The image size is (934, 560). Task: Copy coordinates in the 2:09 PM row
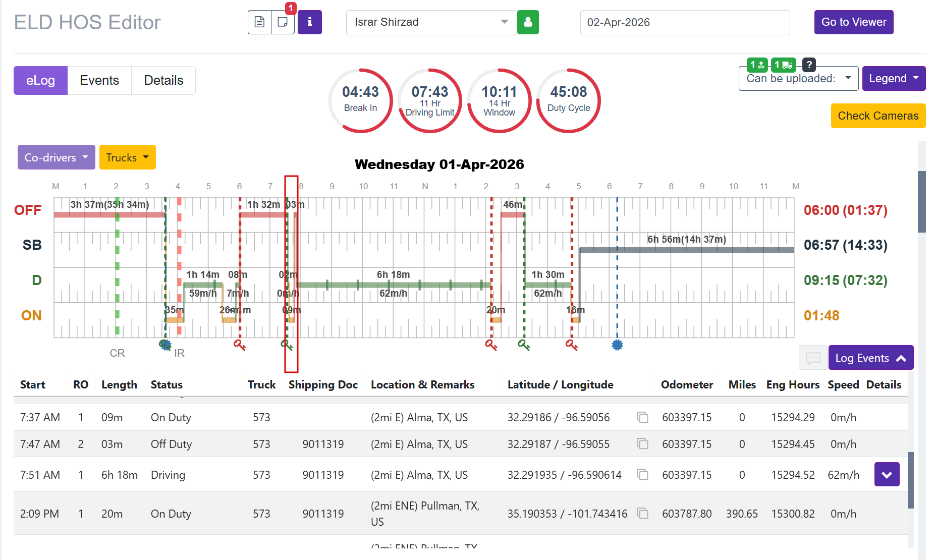tap(642, 514)
